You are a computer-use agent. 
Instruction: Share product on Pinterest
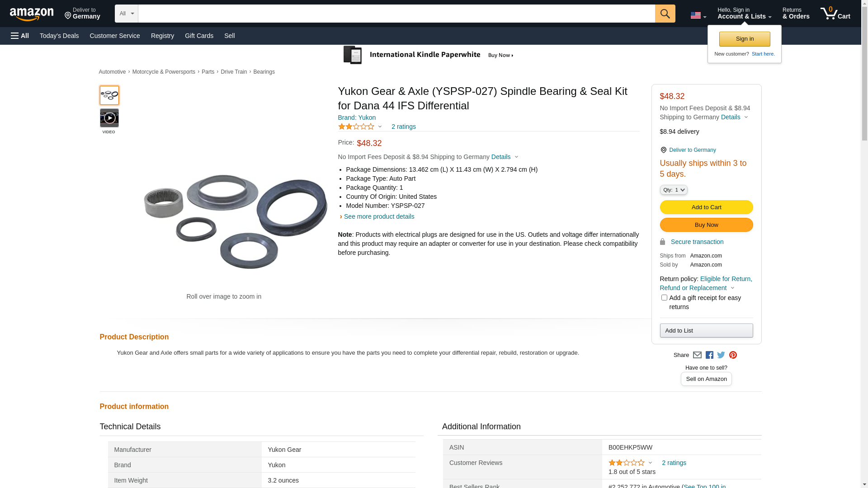733,355
